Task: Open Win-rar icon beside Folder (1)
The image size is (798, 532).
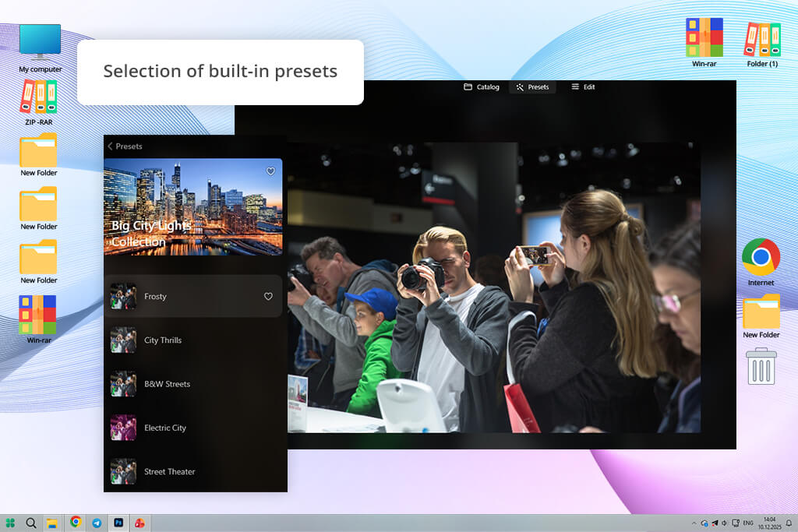Action: pos(704,42)
